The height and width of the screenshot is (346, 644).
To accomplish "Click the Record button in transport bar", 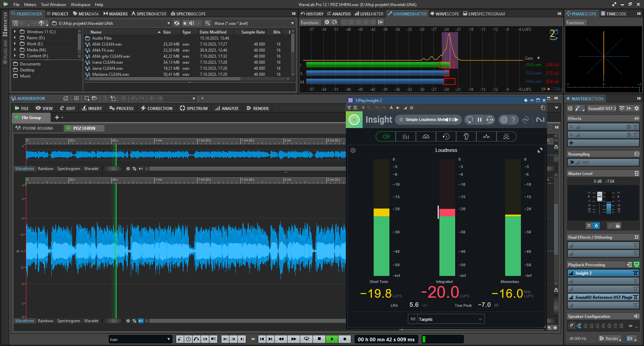I will [344, 339].
